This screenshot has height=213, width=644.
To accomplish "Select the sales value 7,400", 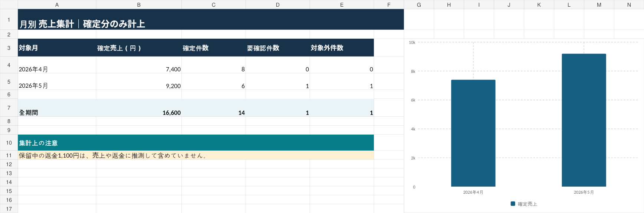I will 139,65.
